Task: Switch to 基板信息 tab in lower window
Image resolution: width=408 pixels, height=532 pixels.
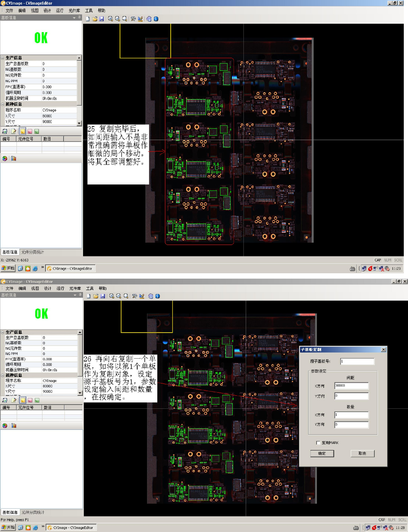Action: (x=10, y=512)
